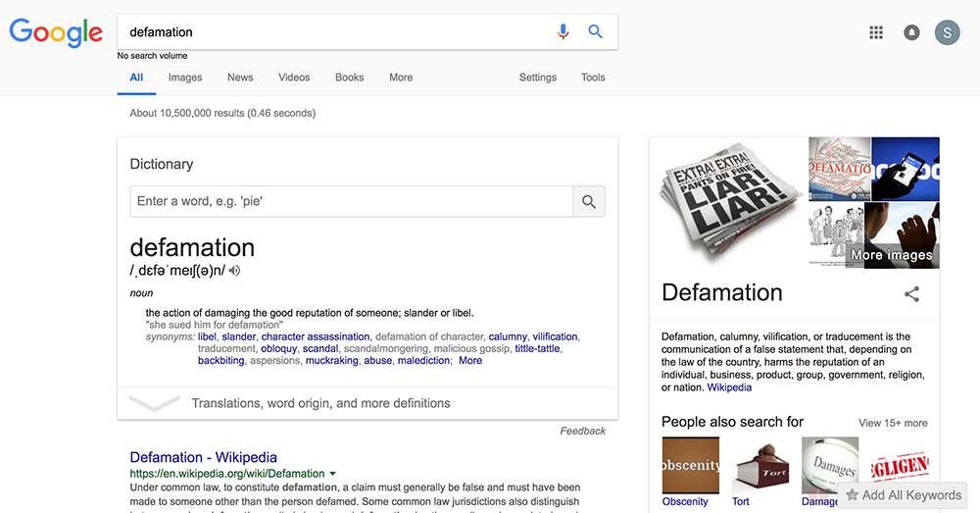The height and width of the screenshot is (513, 980).
Task: Switch to the News tab
Action: (240, 77)
